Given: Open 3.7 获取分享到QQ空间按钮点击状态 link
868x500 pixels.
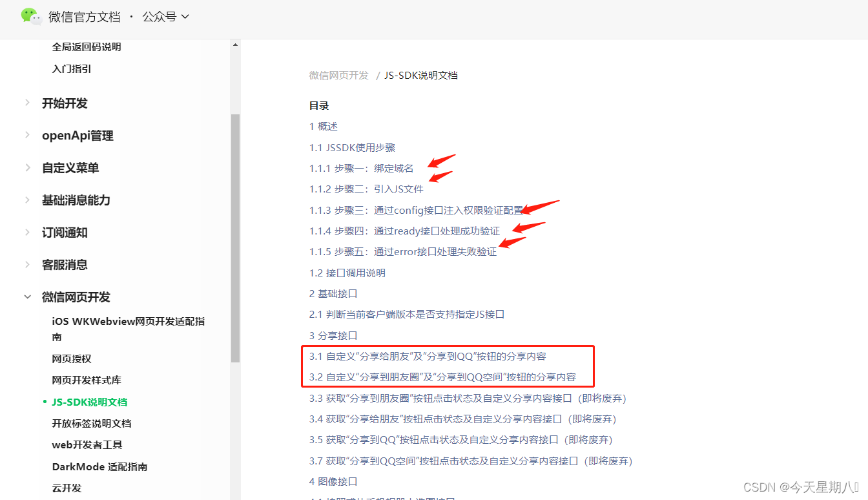Looking at the screenshot, I should click(x=471, y=461).
